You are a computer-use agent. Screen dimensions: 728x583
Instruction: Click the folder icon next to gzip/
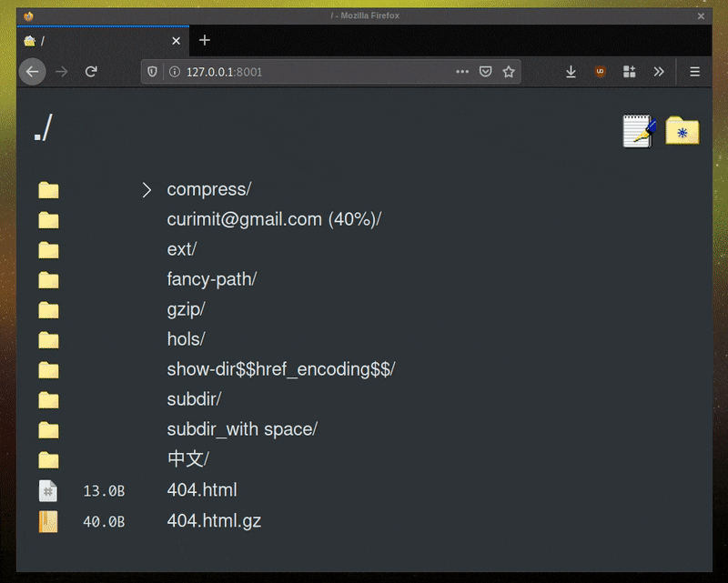[48, 310]
